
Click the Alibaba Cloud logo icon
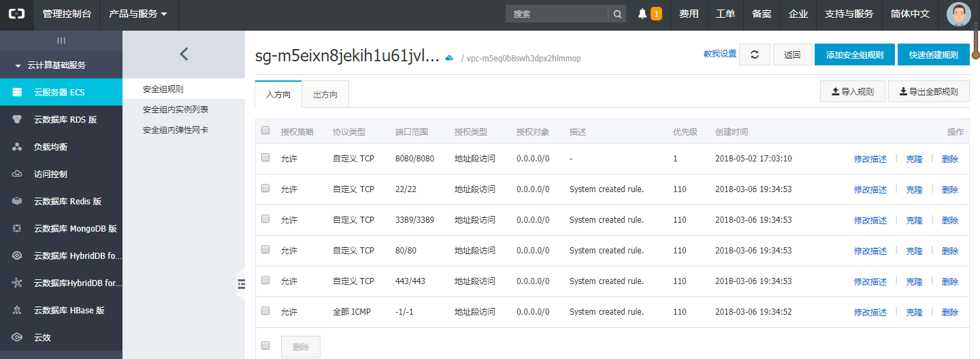(16, 14)
